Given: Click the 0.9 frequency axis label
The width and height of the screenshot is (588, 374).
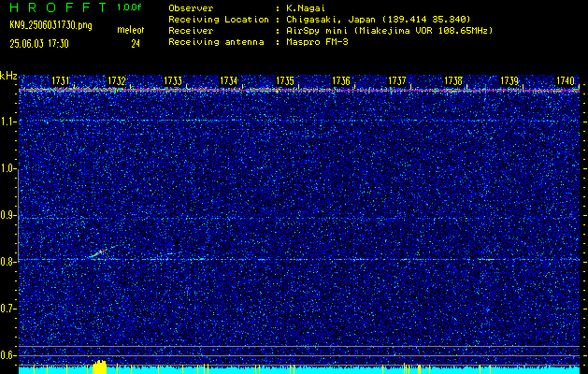Looking at the screenshot, I should point(8,215).
